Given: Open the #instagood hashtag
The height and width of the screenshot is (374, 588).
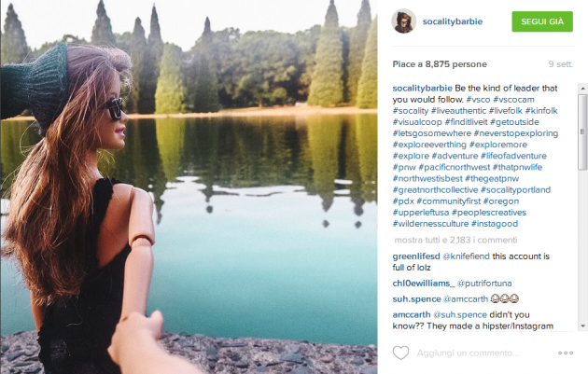Looking at the screenshot, I should (x=495, y=224).
